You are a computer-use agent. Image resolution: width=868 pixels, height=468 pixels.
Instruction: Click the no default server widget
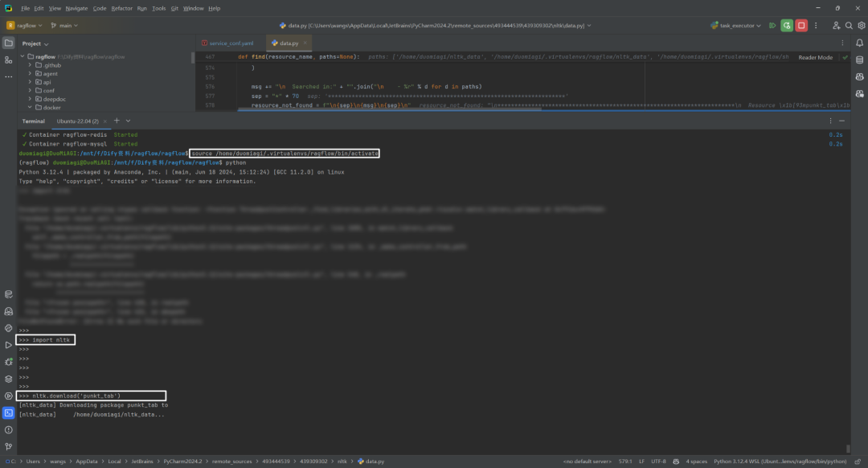pyautogui.click(x=588, y=462)
